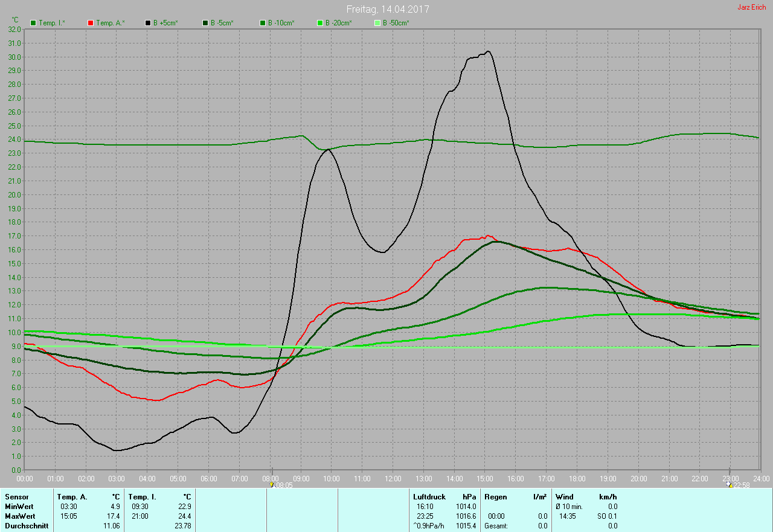Select the "Ø 10 min." wind label
The height and width of the screenshot is (532, 773).
pyautogui.click(x=569, y=507)
